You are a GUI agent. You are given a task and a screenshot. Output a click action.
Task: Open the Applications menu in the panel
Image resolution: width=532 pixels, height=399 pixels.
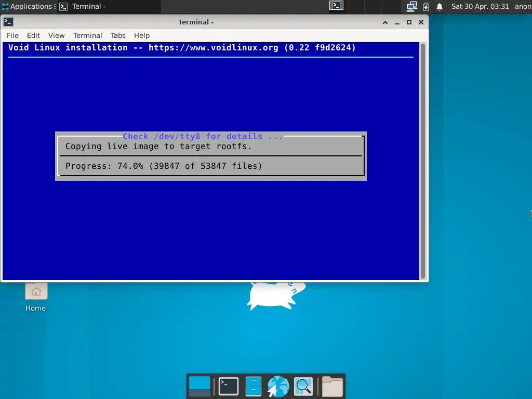coord(29,6)
